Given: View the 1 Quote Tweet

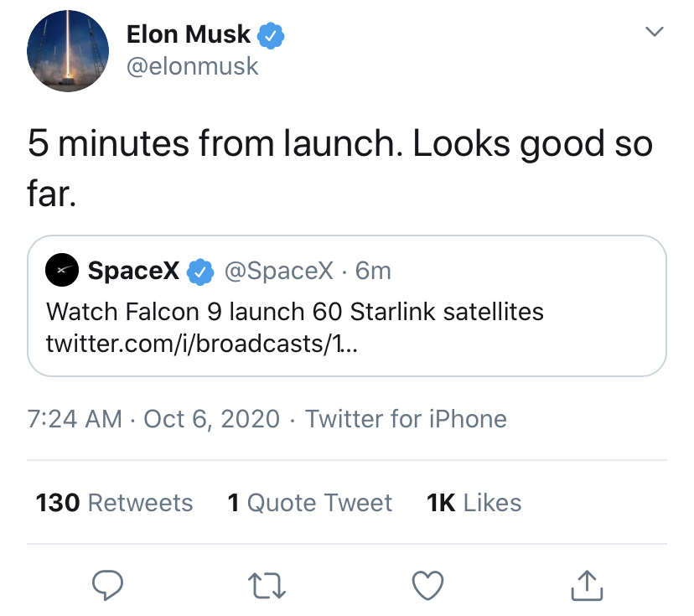Looking at the screenshot, I should click(x=309, y=503).
